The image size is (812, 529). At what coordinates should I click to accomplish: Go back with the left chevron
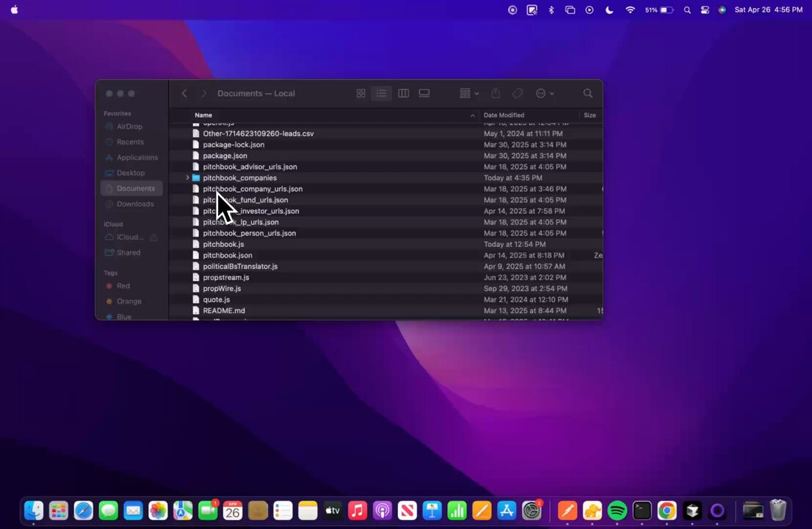point(184,93)
